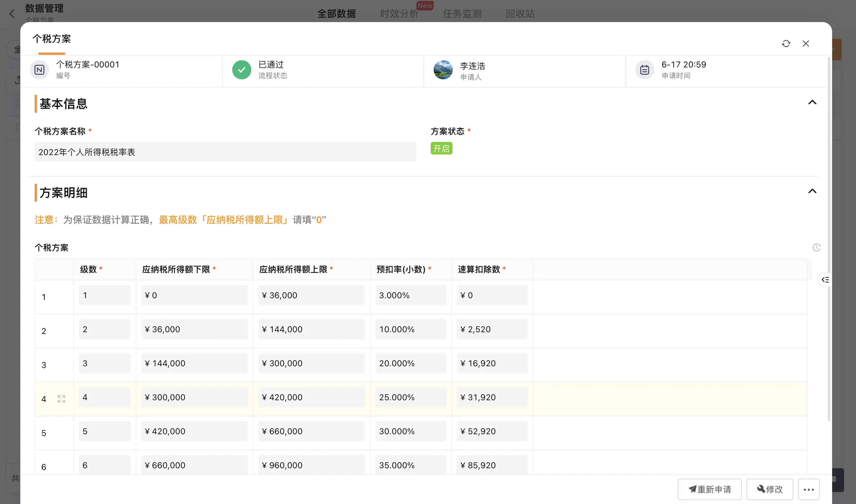
Task: Click the 个税方案名称 input field
Action: point(225,152)
